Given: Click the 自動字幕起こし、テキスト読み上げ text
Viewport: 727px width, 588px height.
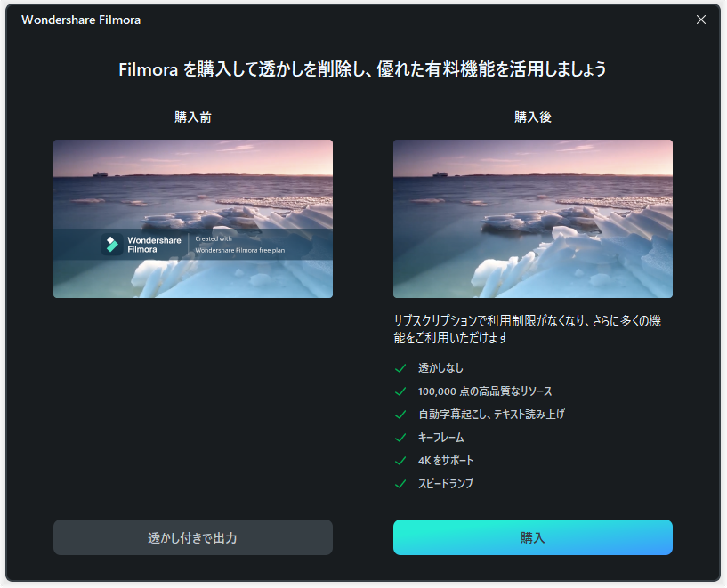Looking at the screenshot, I should [x=491, y=415].
